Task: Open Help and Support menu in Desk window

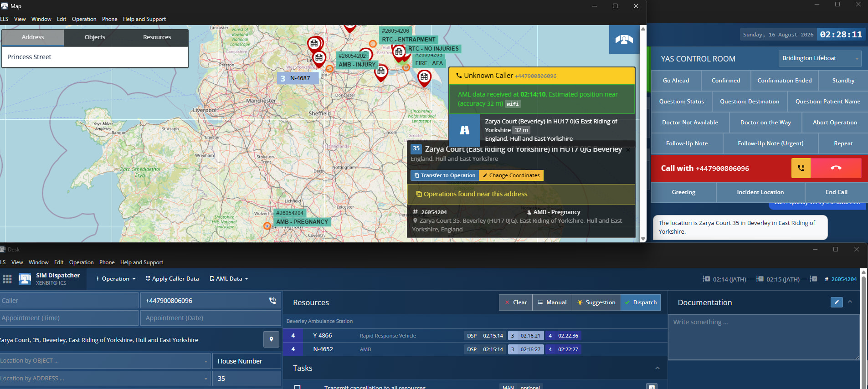Action: click(x=142, y=262)
